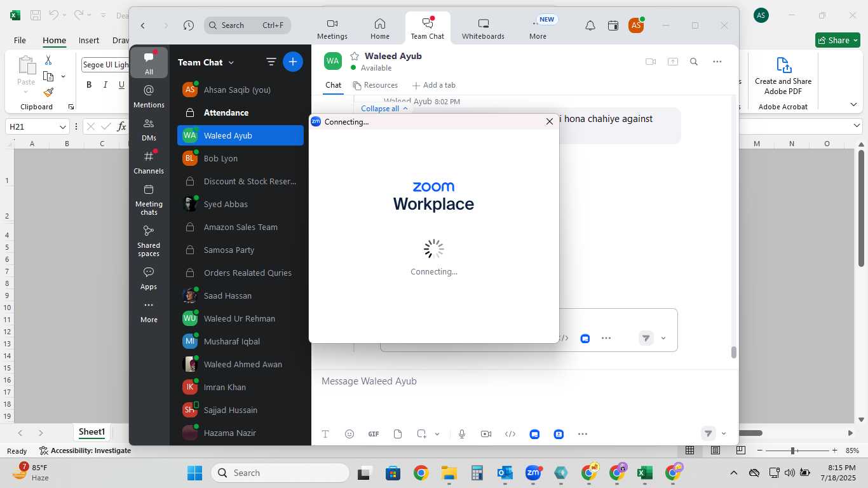Open Zoom notifications bell
868x488 pixels.
[590, 25]
